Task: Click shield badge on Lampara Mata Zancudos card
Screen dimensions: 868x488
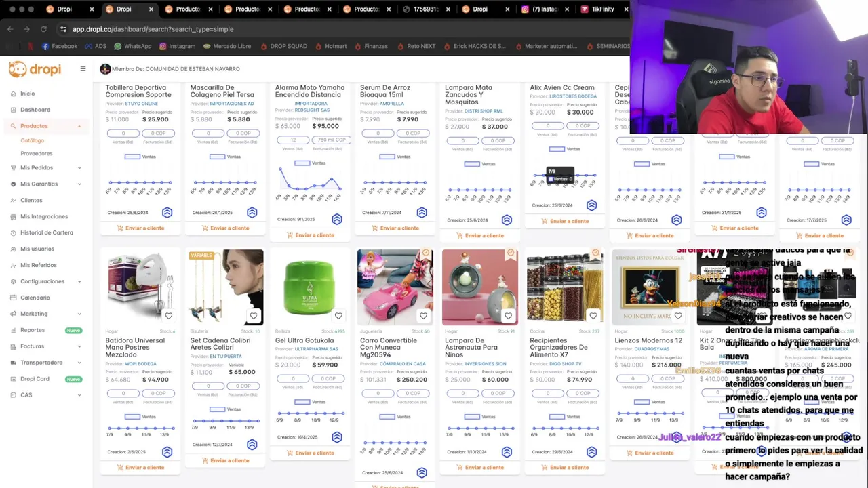Action: [x=507, y=220]
